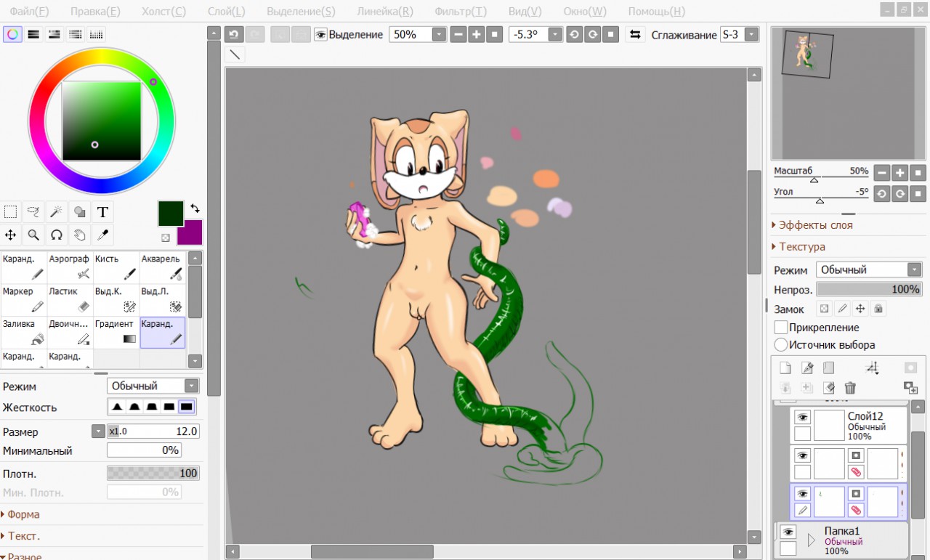Select the shape tool

point(79,212)
